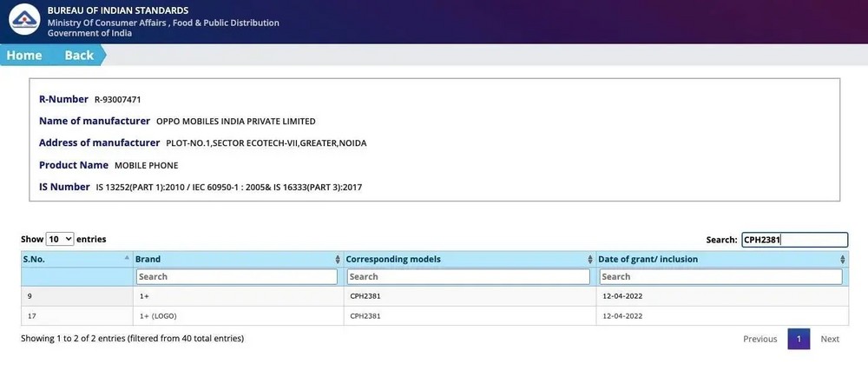This screenshot has height=377, width=868.
Task: Sort by S.No. column arrow icon
Action: click(127, 259)
